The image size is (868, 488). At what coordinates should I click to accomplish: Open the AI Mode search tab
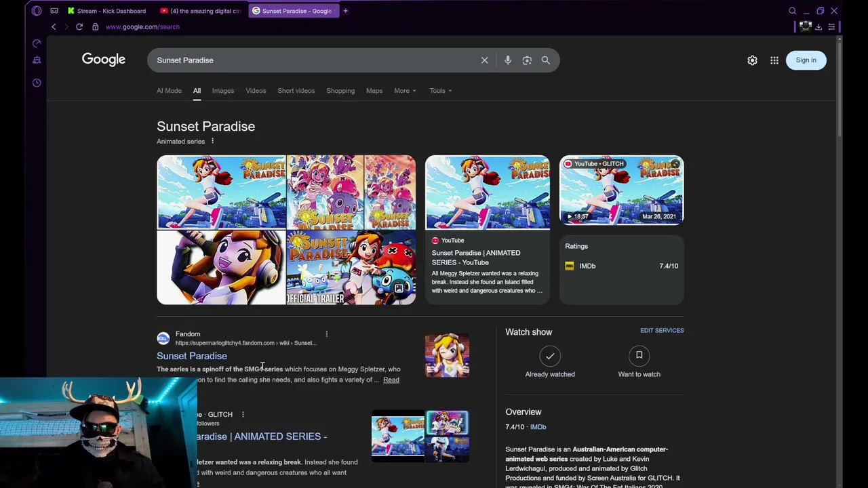coord(169,91)
